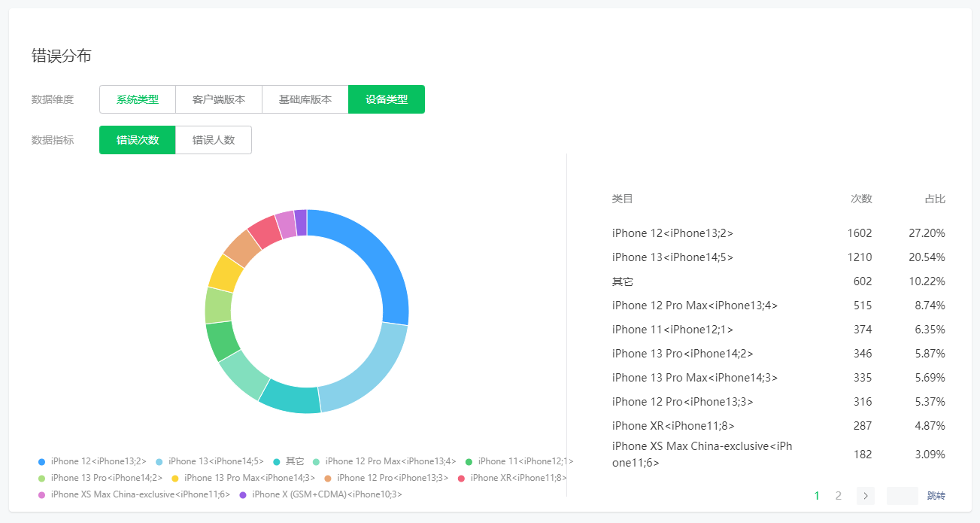980x523 pixels.
Task: Toggle iPhone 12 Pro Max legend entry
Action: (385, 461)
